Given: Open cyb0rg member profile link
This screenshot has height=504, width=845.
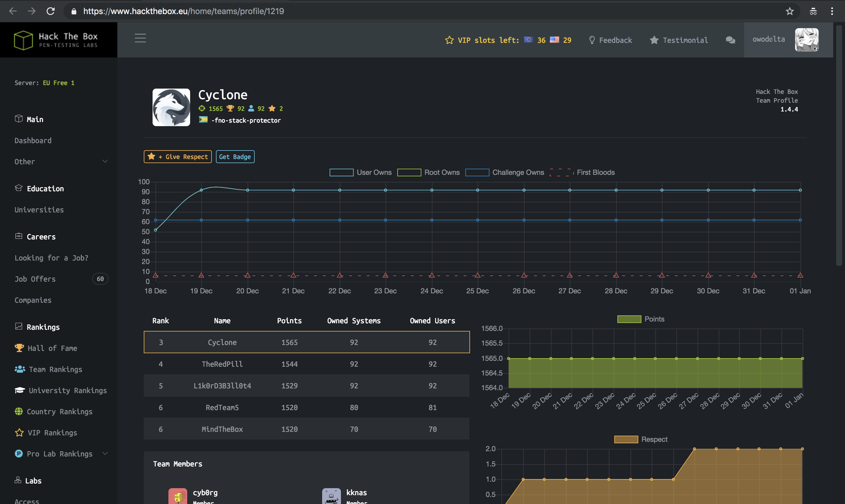Looking at the screenshot, I should pos(205,493).
